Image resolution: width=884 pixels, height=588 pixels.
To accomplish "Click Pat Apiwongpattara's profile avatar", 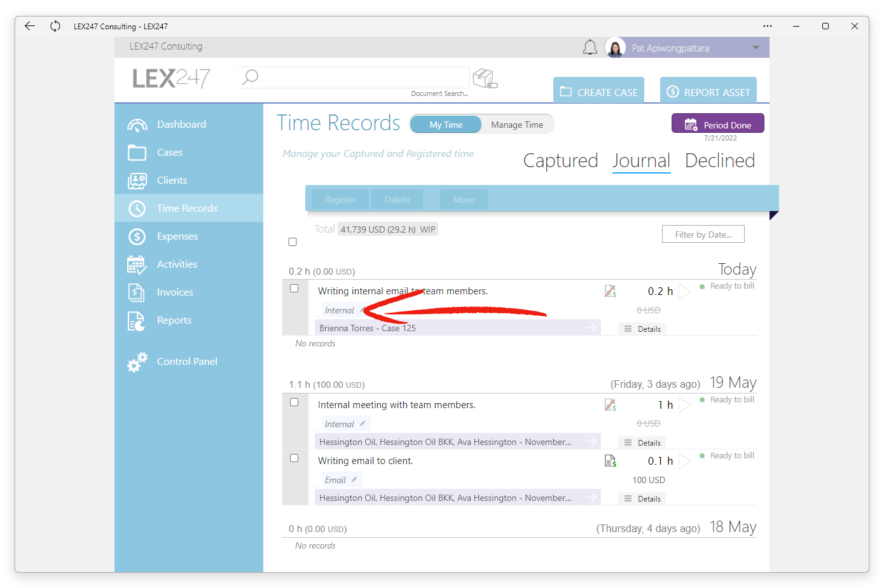I will 615,48.
